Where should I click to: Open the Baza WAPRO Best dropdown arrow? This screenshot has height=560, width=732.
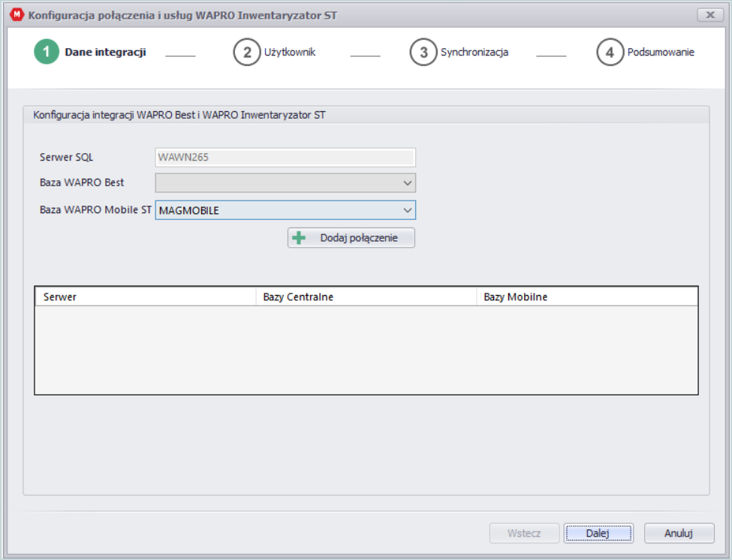pos(407,183)
